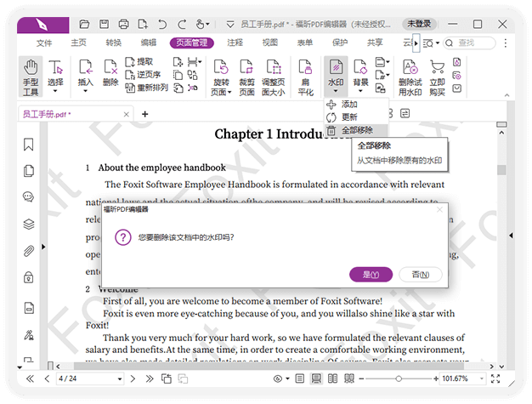Go to the previous page
The image size is (532, 404).
47,378
